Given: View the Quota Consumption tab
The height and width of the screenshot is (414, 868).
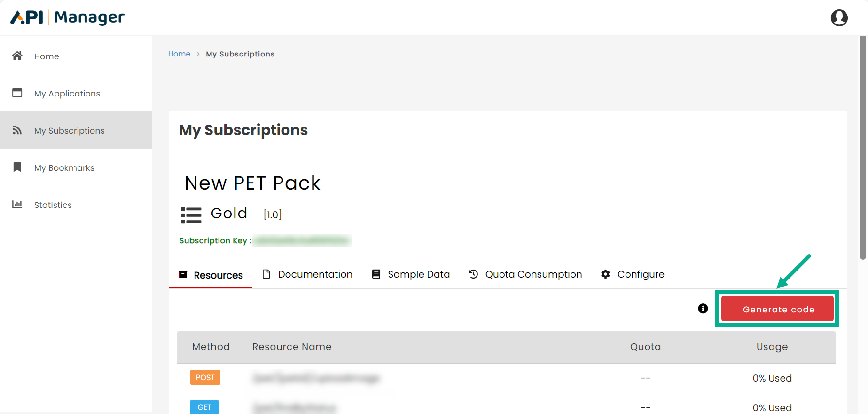Looking at the screenshot, I should pos(525,274).
